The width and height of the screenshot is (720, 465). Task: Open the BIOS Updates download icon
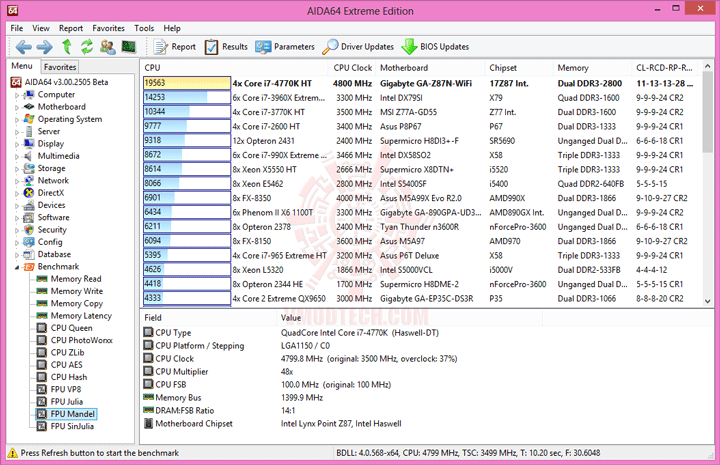click(x=409, y=47)
